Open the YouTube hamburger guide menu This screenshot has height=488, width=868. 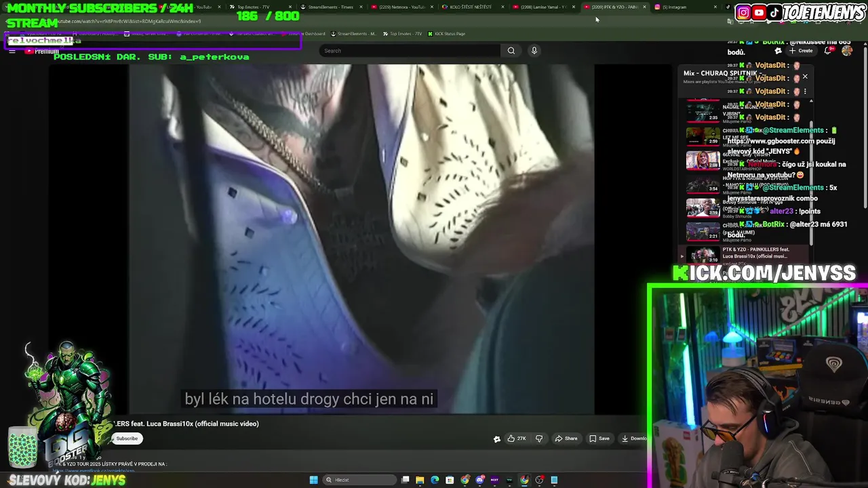12,51
